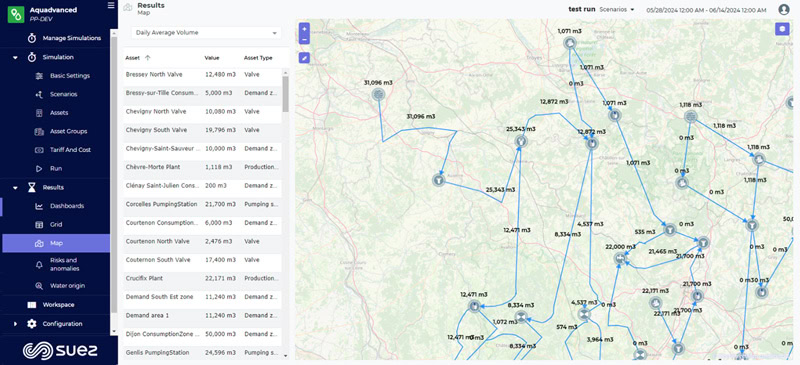Expand the Configuration menu section
Image resolution: width=800 pixels, height=365 pixels.
click(15, 324)
